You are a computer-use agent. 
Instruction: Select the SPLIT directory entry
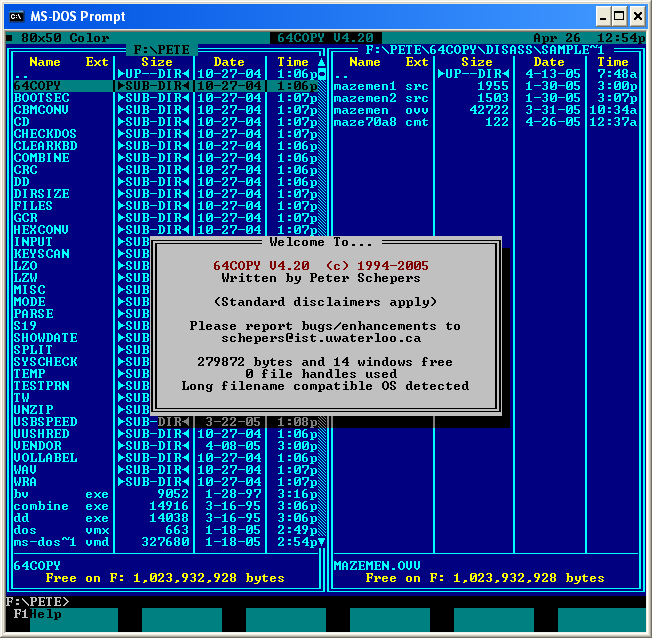pos(82,350)
